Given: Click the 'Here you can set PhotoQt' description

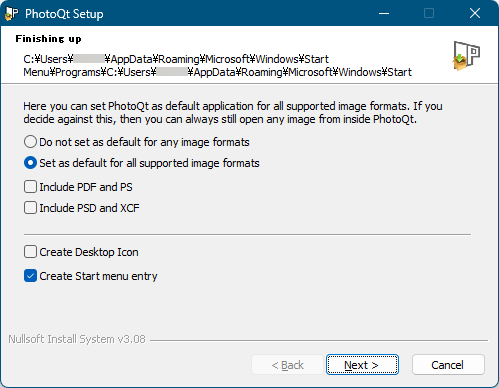Looking at the screenshot, I should pos(233,113).
